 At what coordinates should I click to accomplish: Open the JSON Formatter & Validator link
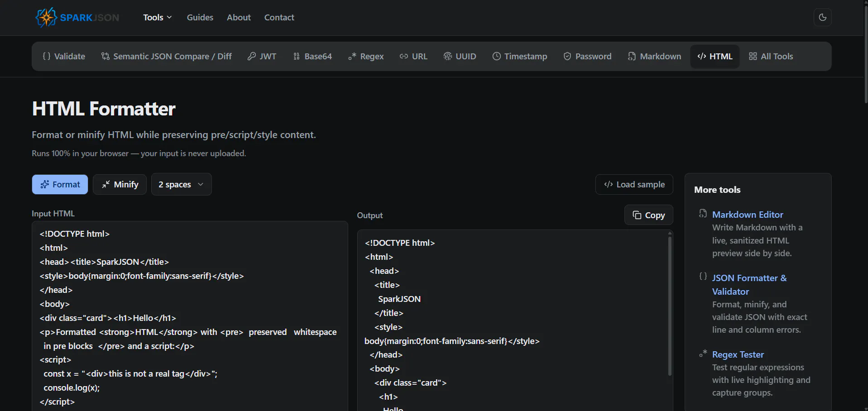pyautogui.click(x=749, y=285)
